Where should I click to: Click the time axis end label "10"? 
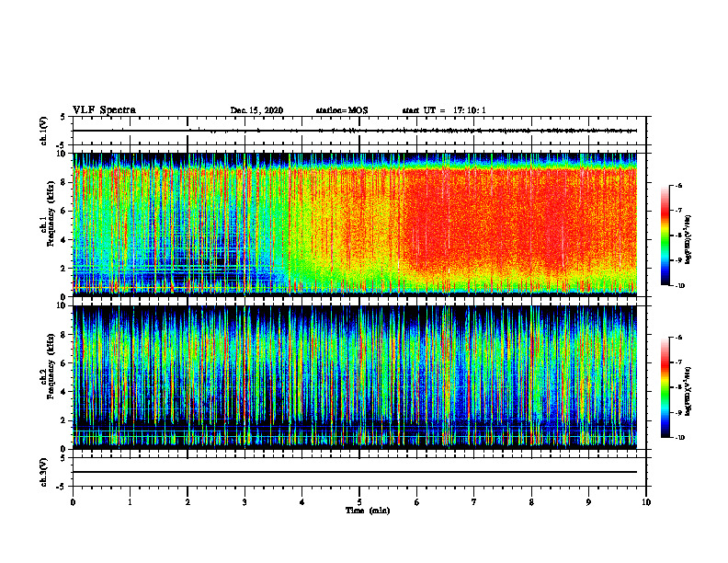pyautogui.click(x=646, y=502)
